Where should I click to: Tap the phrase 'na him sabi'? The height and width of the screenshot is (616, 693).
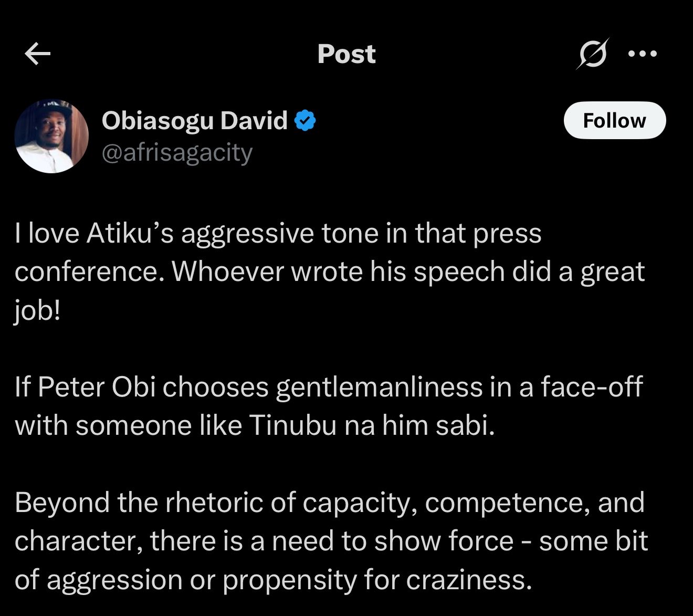(419, 425)
